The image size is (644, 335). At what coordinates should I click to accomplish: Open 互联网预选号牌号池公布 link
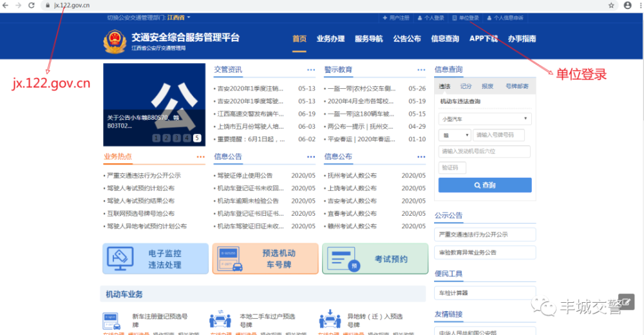pos(140,214)
